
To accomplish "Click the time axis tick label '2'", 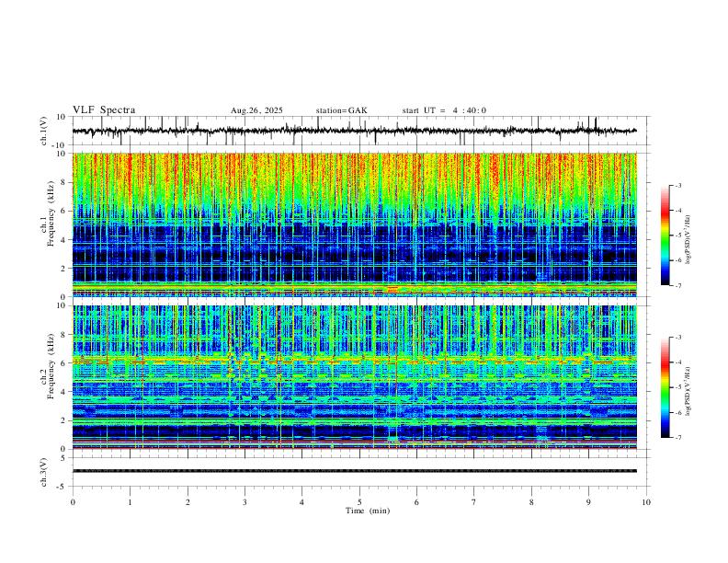I will pyautogui.click(x=188, y=502).
